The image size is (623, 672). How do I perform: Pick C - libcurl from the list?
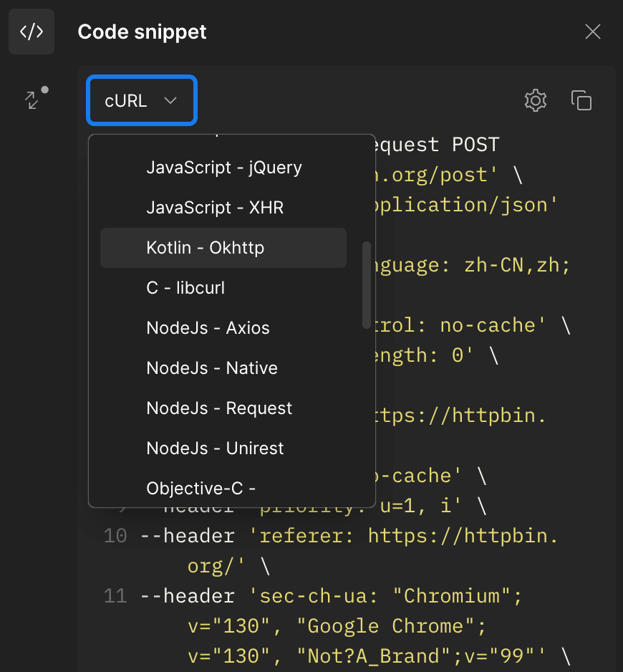(185, 288)
